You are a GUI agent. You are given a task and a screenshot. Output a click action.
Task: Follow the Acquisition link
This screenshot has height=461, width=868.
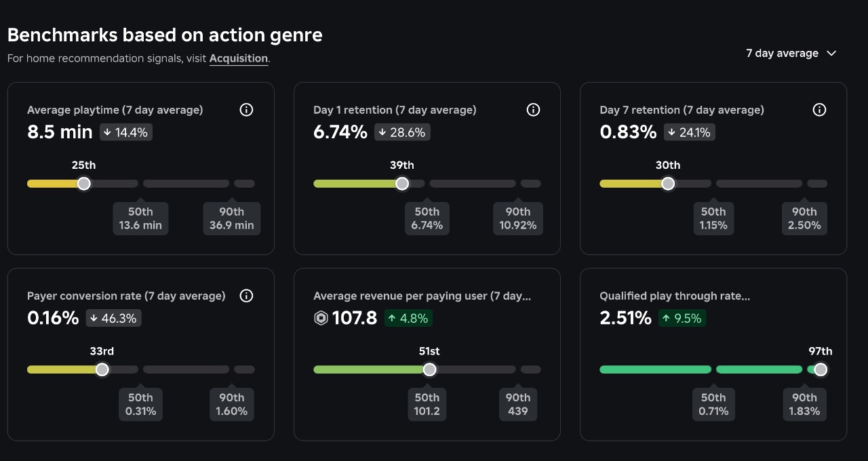239,58
